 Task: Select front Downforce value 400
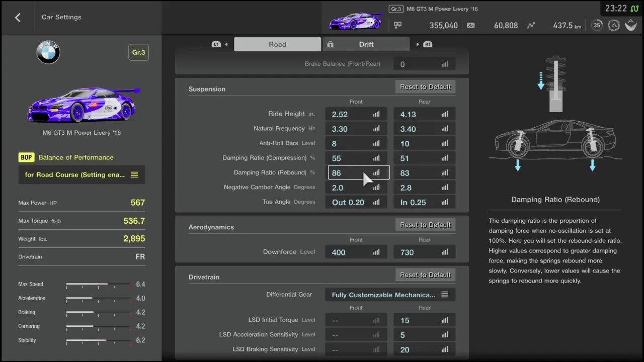click(339, 252)
